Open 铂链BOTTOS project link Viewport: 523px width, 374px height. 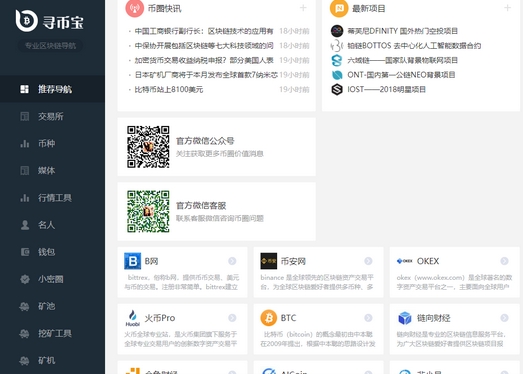coord(414,46)
